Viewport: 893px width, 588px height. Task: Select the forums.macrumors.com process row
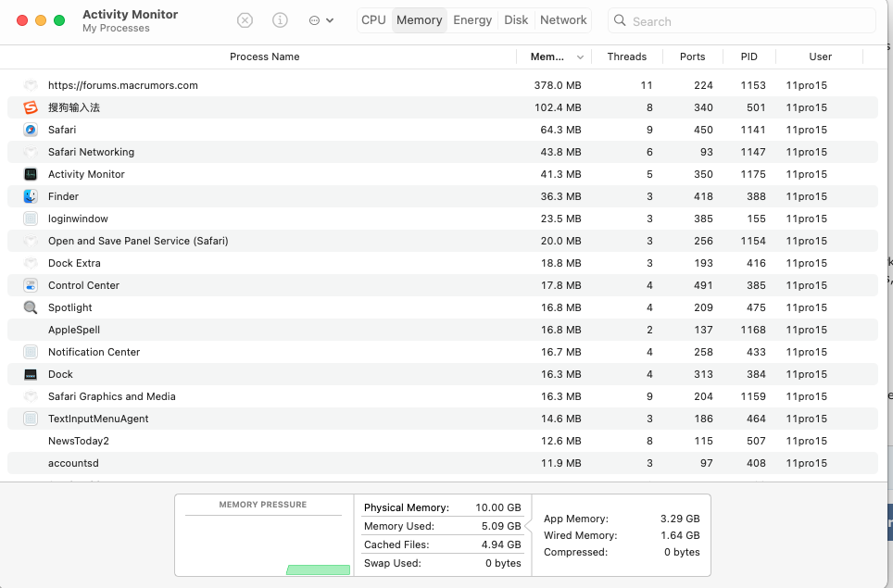pos(278,85)
